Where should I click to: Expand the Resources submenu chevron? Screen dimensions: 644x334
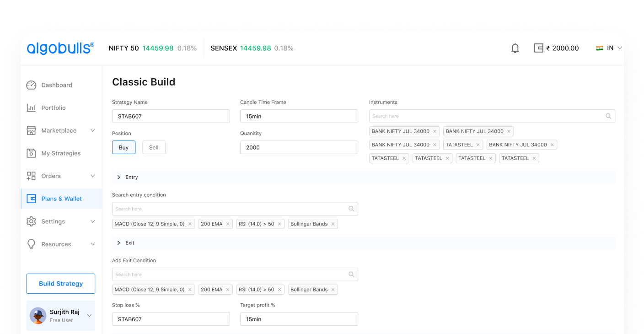pos(92,244)
